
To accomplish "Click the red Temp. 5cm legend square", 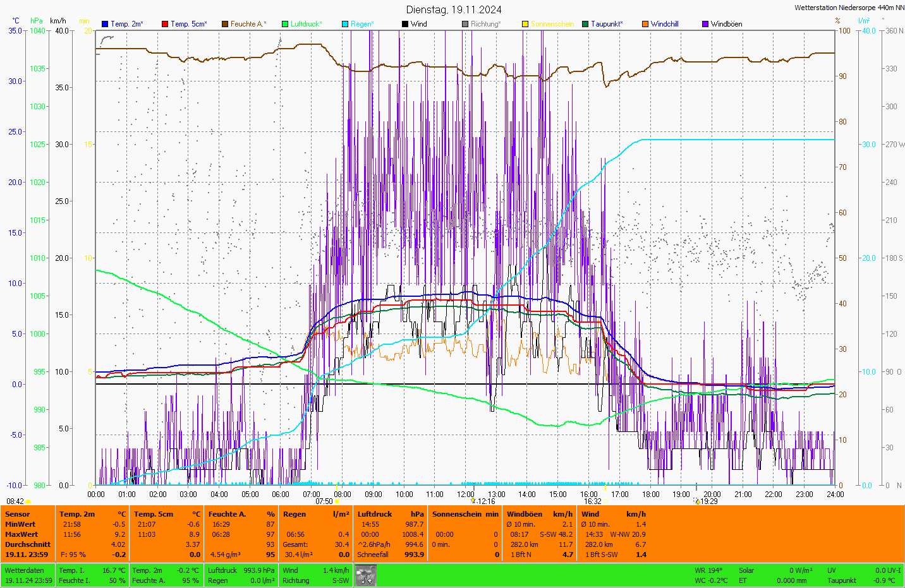I will (165, 24).
